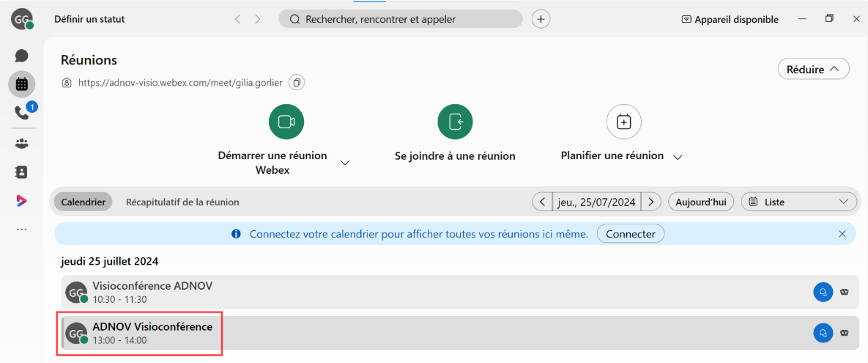The height and width of the screenshot is (363, 868).
Task: Restore down the Webex window
Action: 829,19
